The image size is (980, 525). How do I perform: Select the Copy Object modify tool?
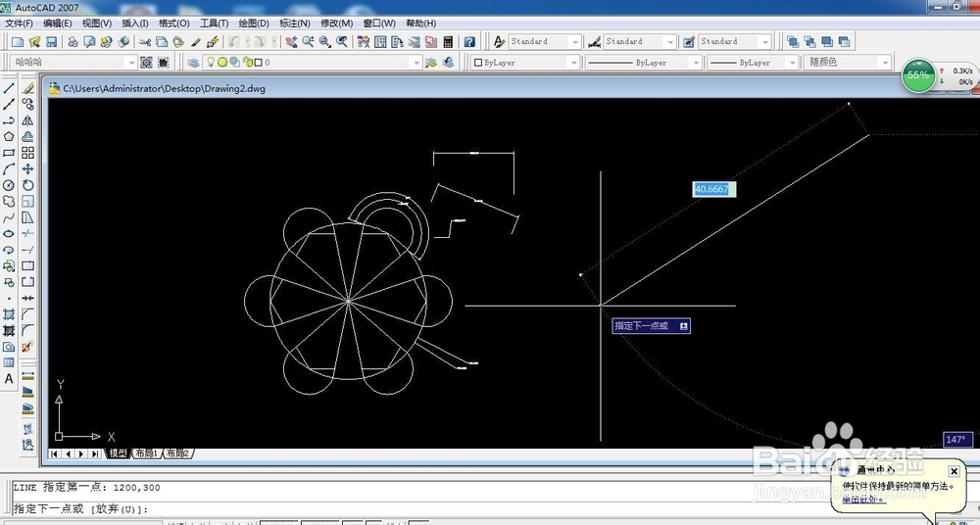[28, 105]
